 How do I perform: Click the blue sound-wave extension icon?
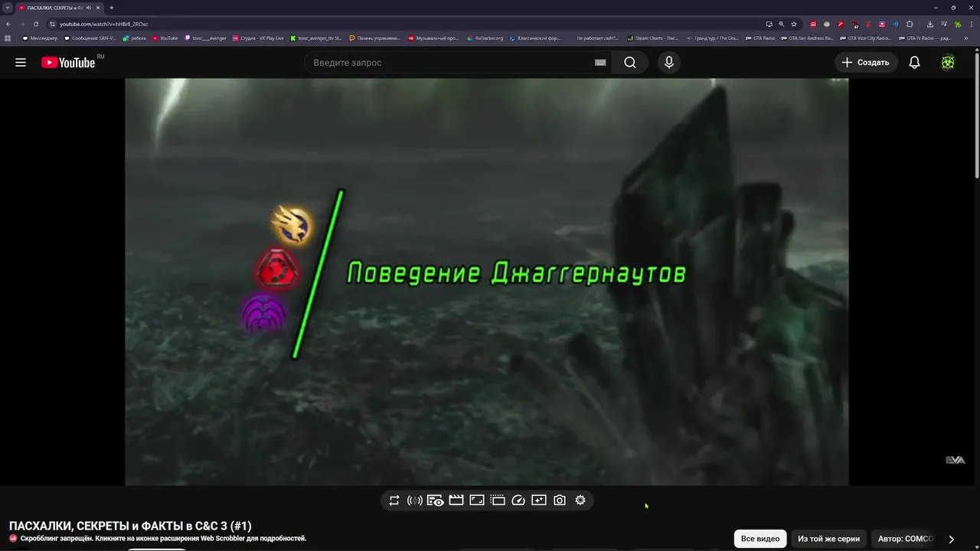[x=896, y=24]
